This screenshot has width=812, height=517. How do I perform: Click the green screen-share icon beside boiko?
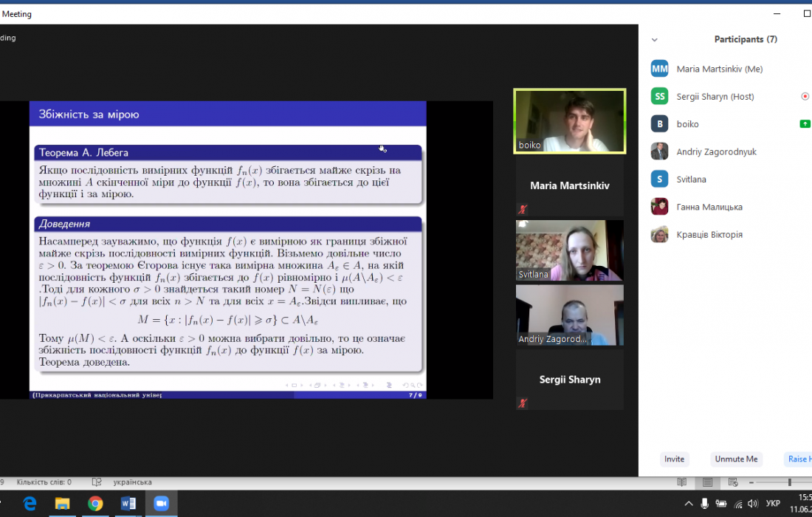[x=805, y=124]
